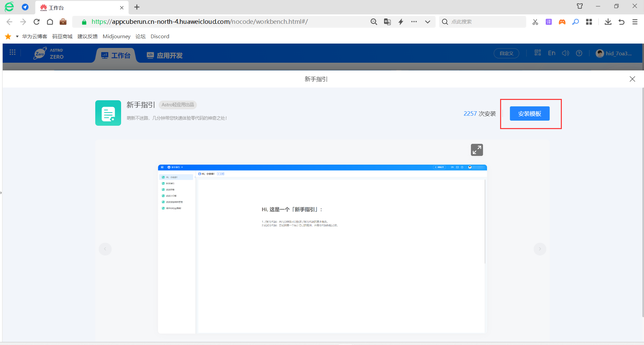
Task: Click the 360 browser logo icon
Action: click(x=9, y=7)
